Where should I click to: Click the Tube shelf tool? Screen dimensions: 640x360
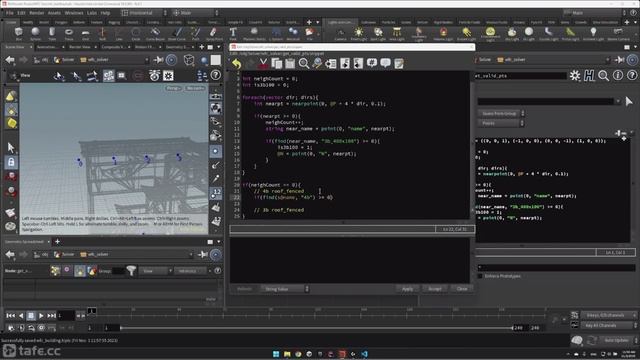pyautogui.click(x=52, y=33)
